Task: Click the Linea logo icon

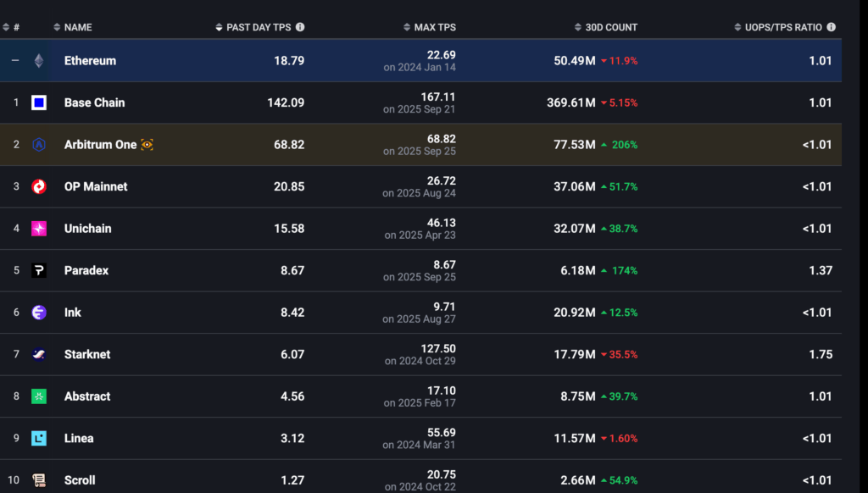Action: tap(41, 438)
